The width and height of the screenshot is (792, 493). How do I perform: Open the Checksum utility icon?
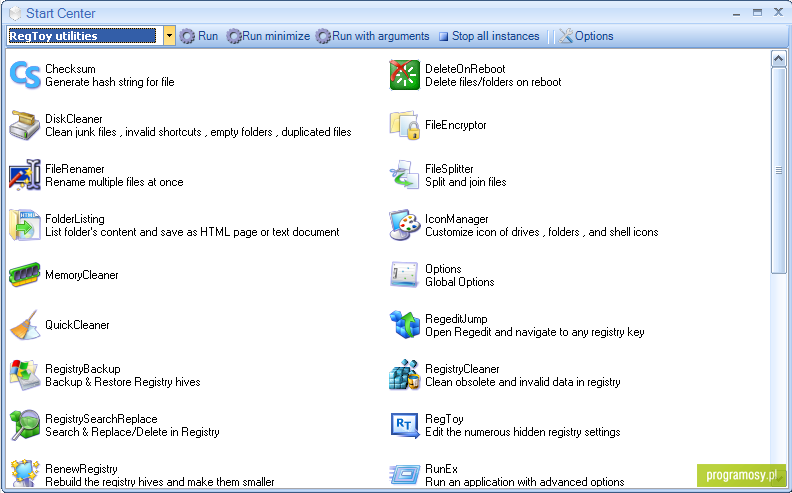[x=25, y=75]
